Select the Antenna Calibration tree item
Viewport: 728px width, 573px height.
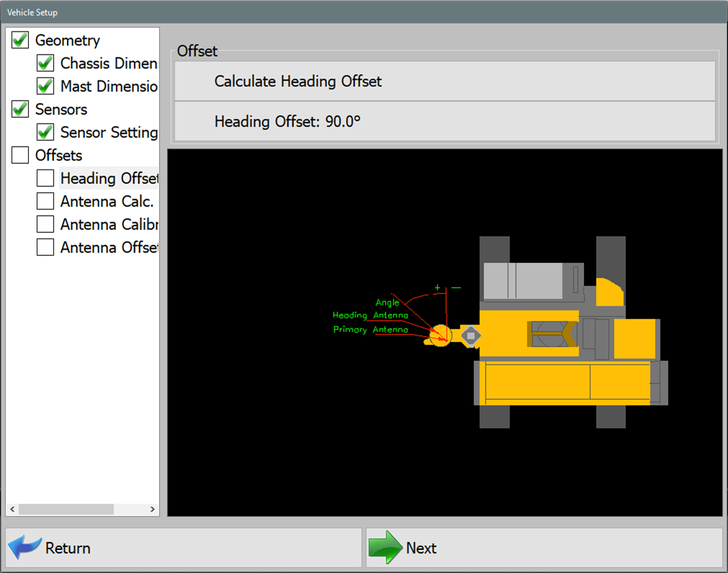(x=108, y=224)
